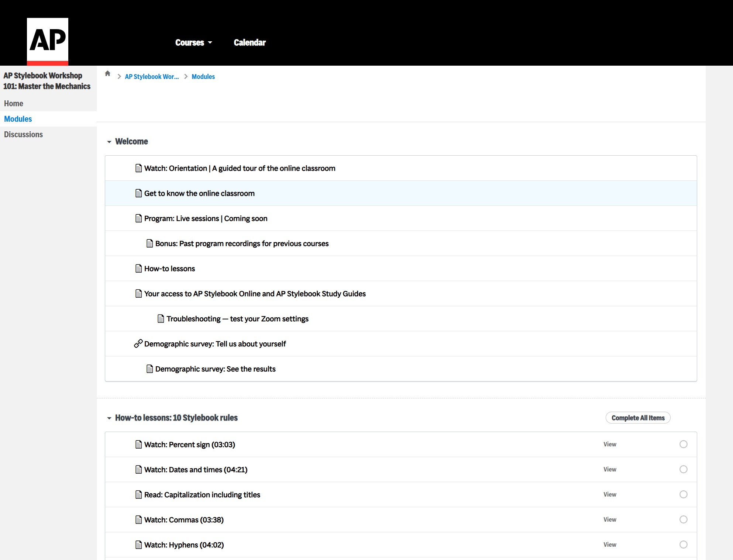Viewport: 733px width, 560px height.
Task: Go to the home breadcrumb icon
Action: [x=108, y=73]
